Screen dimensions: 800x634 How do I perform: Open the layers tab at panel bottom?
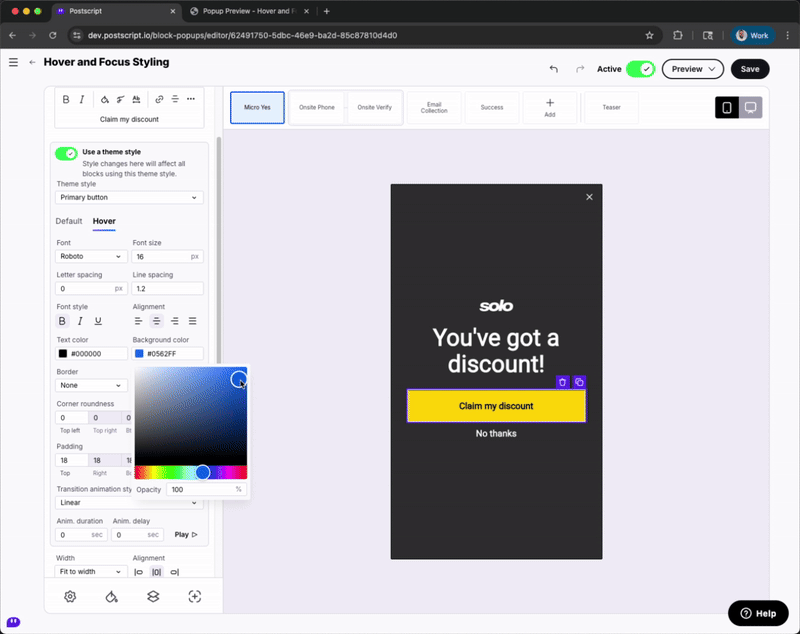click(153, 596)
